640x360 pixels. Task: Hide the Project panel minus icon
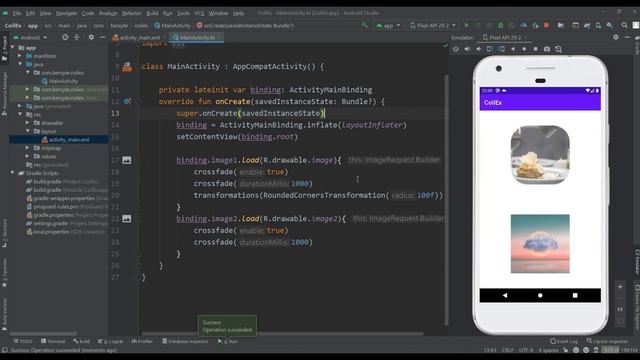coord(102,37)
